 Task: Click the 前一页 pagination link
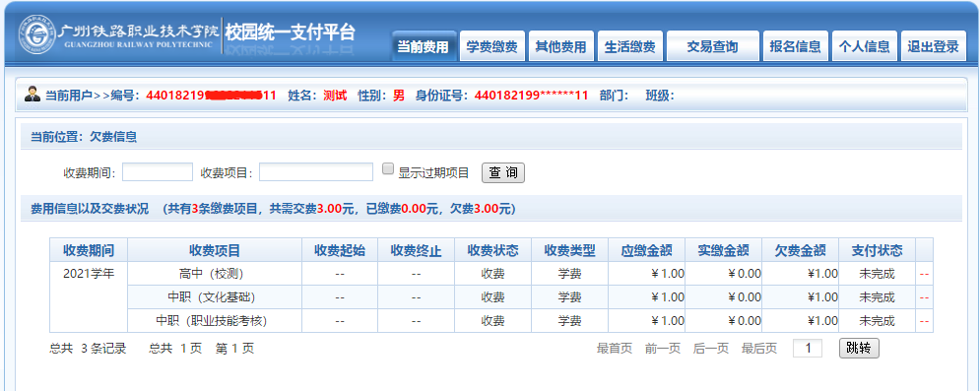tap(663, 349)
